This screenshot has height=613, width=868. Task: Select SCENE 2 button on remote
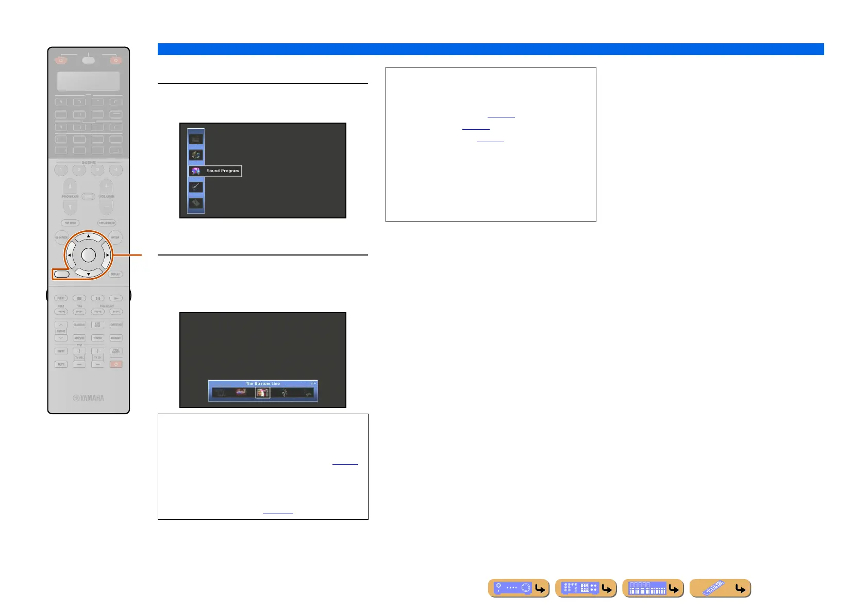(x=79, y=170)
